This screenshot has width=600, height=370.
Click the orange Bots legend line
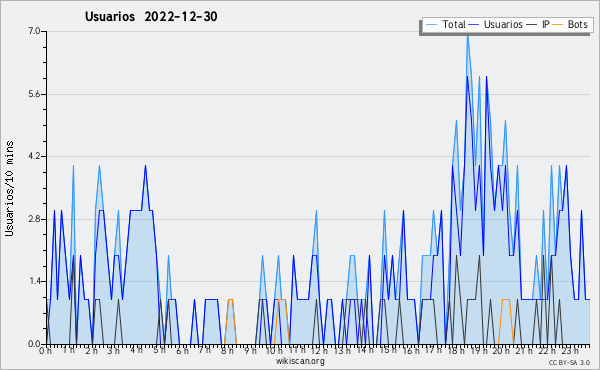click(558, 25)
